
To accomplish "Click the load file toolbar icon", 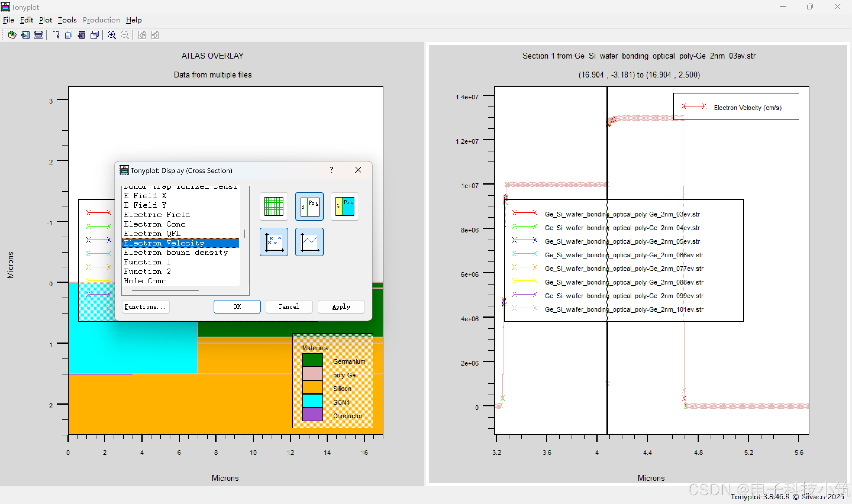I will pyautogui.click(x=12, y=35).
